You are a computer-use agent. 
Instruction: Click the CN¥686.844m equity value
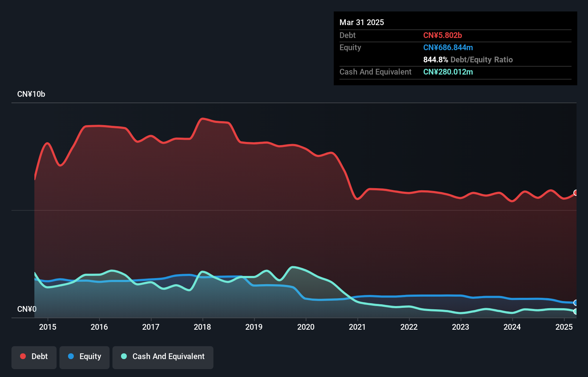click(448, 47)
